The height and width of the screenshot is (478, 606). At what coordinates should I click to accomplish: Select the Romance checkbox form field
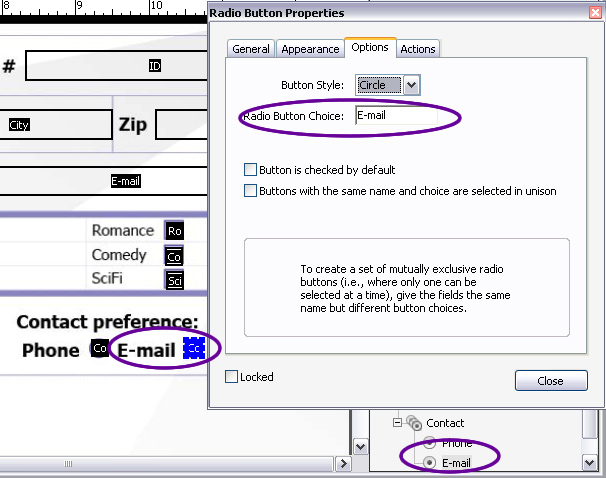click(x=174, y=231)
